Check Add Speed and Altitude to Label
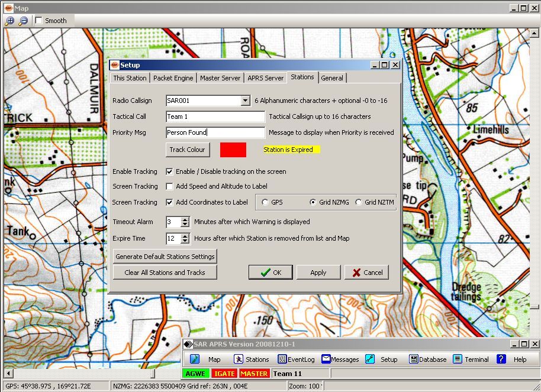 pos(169,186)
